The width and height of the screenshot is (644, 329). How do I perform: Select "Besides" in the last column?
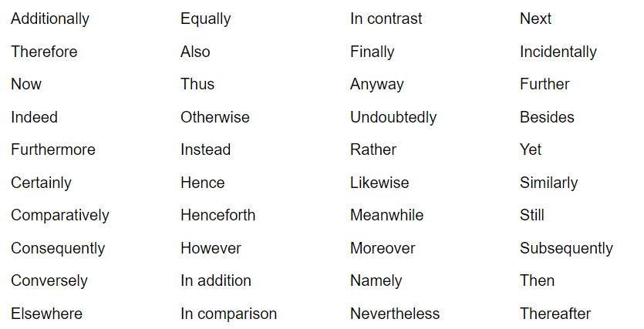[547, 117]
